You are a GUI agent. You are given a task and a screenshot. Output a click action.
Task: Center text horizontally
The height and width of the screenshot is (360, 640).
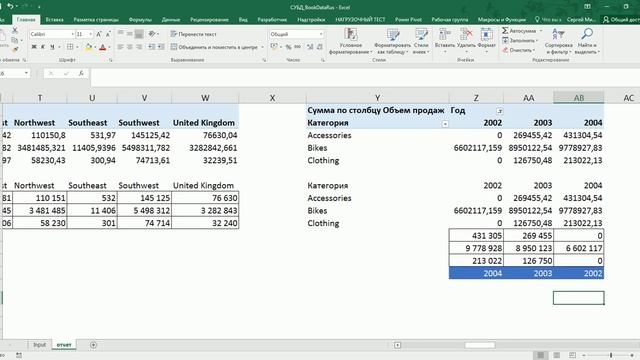click(130, 47)
